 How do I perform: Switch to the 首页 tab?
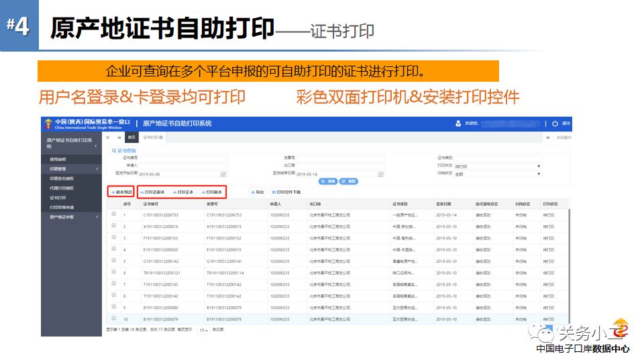point(131,137)
